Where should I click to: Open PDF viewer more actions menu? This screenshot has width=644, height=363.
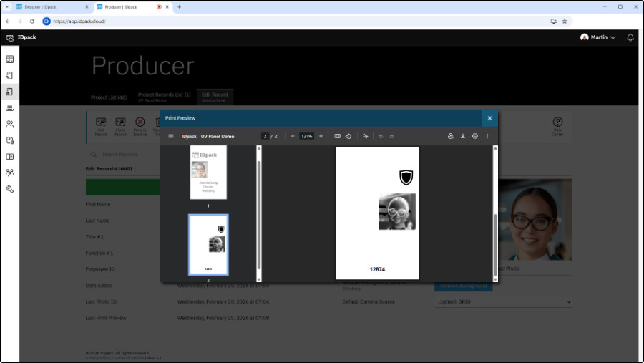pyautogui.click(x=487, y=136)
